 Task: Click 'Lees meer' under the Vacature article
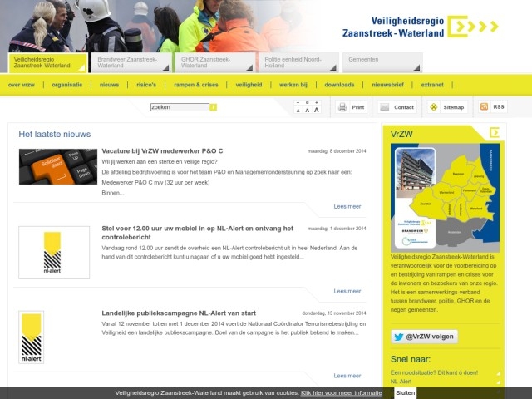(347, 206)
